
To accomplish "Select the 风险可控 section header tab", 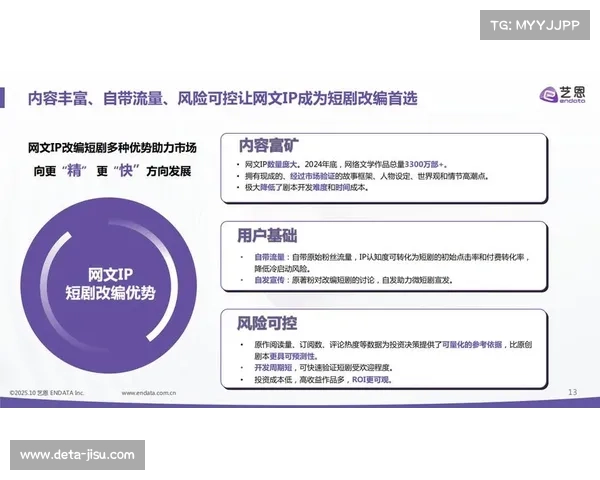I will [x=266, y=322].
